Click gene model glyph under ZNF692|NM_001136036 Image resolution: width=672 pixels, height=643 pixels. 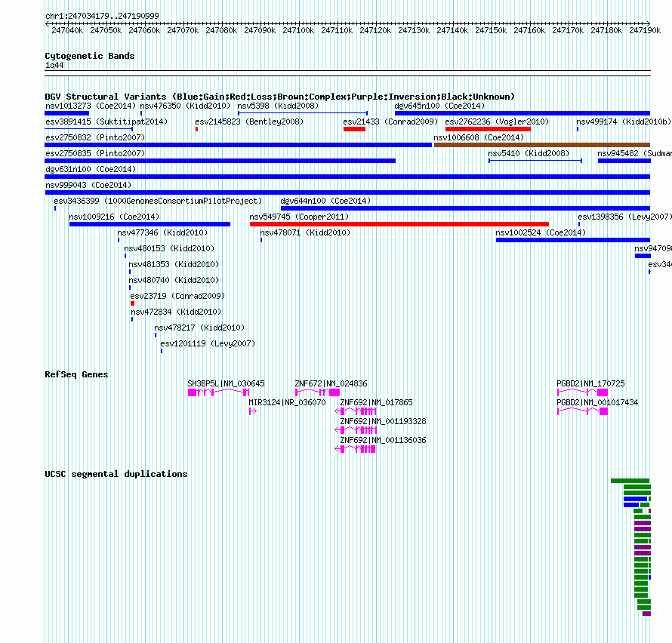pos(356,449)
